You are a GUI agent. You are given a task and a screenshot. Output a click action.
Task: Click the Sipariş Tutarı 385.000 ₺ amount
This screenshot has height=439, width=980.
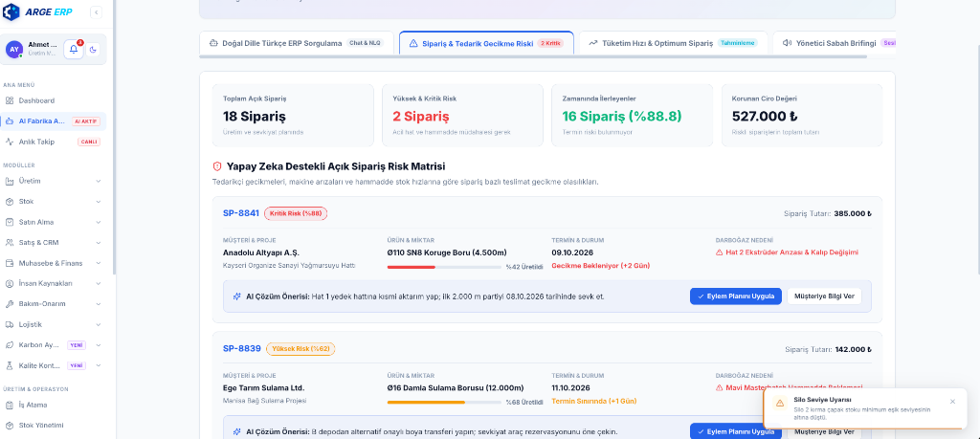pos(853,213)
